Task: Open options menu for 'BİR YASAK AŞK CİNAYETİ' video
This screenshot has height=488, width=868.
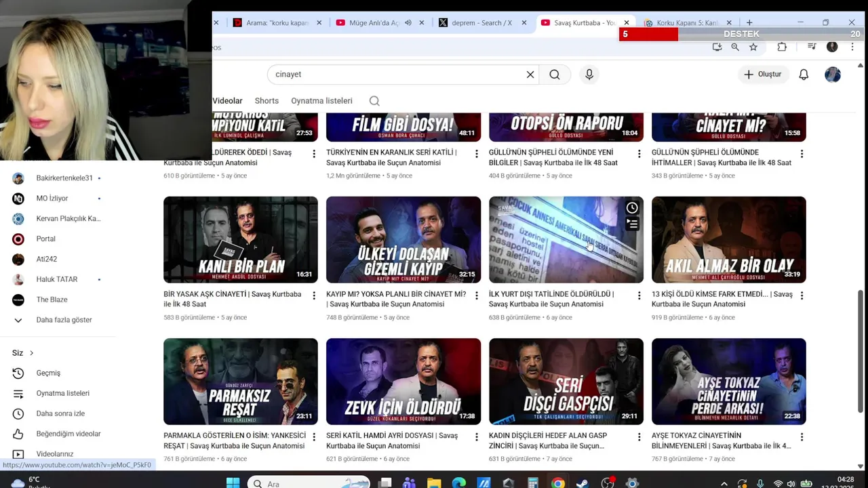Action: [x=314, y=296]
